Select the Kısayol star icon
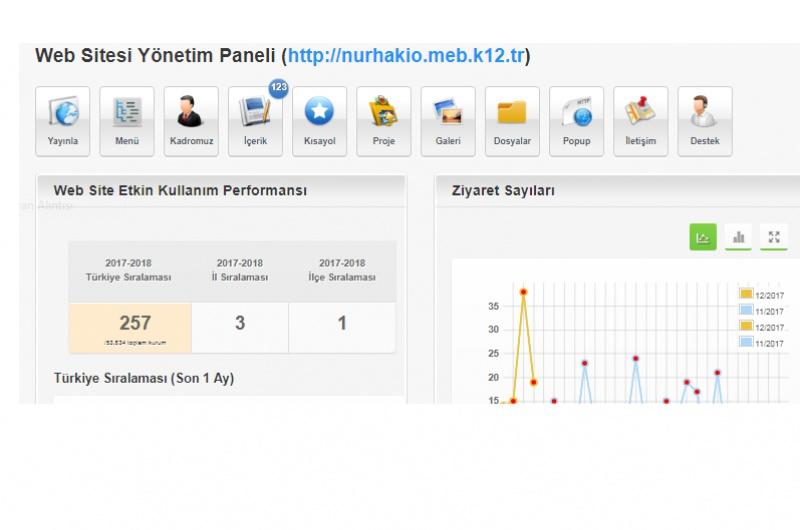 319,121
